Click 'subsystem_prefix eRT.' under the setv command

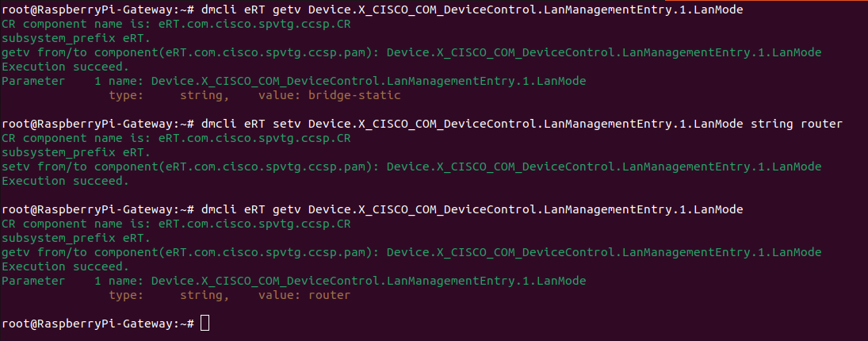75,152
